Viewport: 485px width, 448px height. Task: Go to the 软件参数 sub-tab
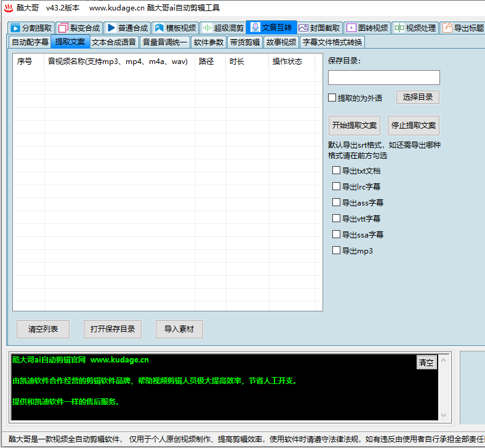click(x=209, y=42)
